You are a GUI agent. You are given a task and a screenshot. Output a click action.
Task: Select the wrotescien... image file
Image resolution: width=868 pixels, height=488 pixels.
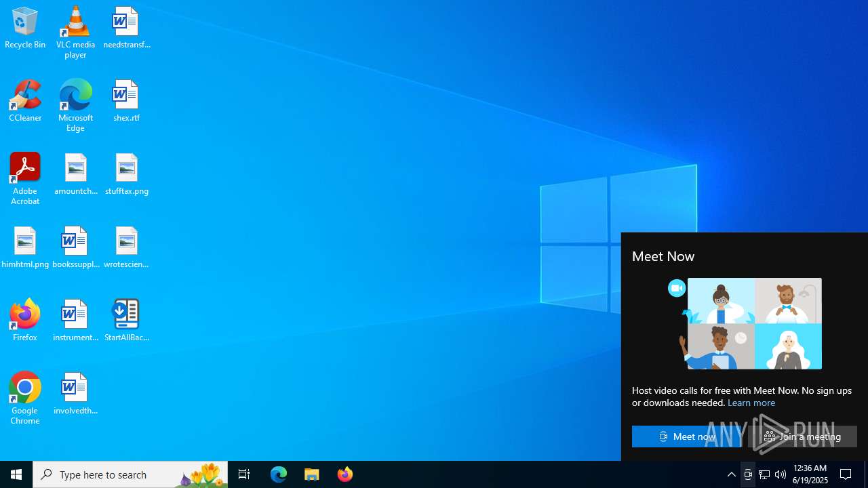click(127, 247)
